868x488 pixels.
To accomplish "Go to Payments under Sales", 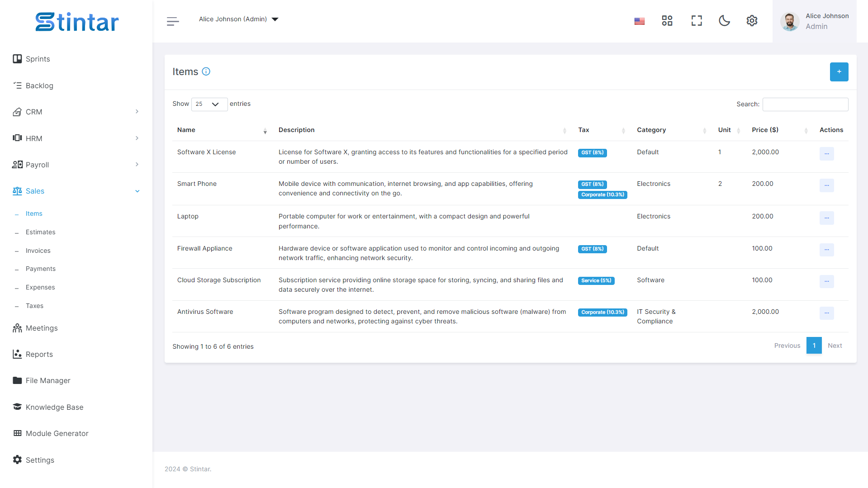I will [40, 269].
